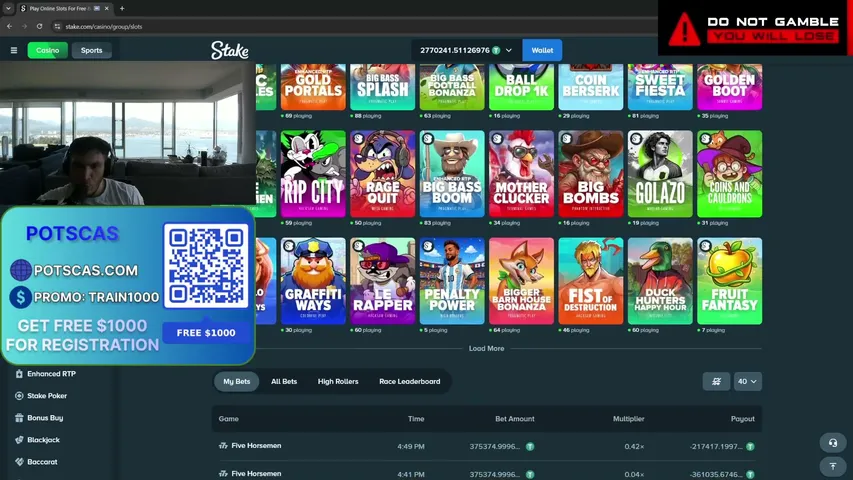Switch to the All Bets tab
Viewport: 853px width, 480px height.
tap(284, 381)
